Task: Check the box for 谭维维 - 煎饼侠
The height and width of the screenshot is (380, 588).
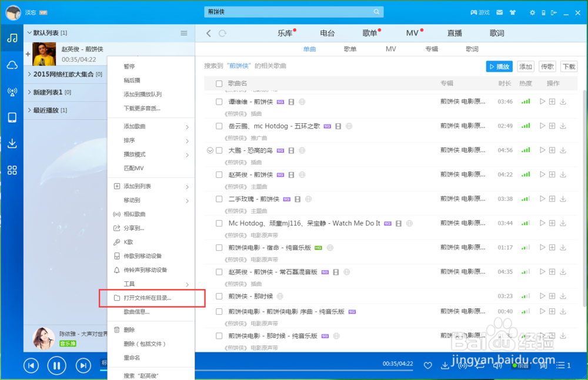Action: point(219,102)
